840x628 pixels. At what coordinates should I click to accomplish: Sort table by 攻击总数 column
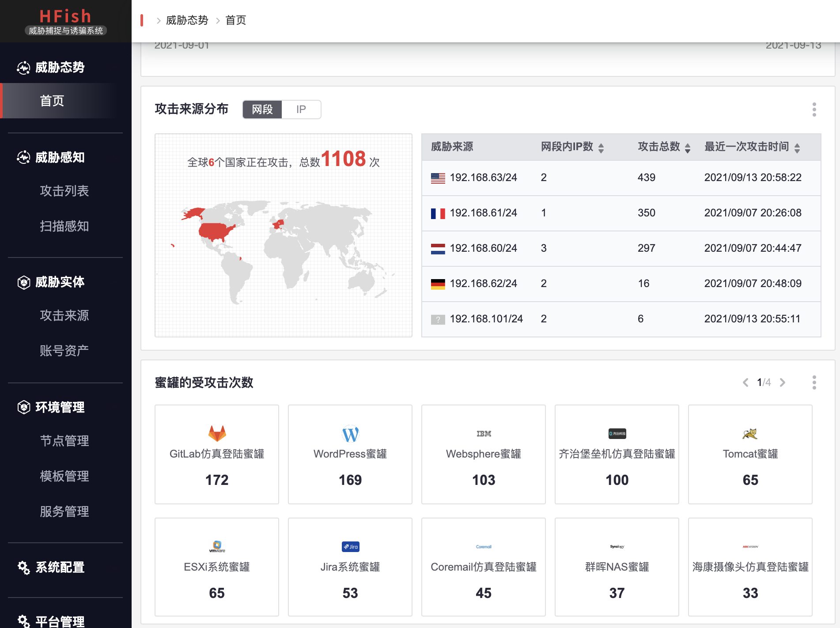[x=688, y=148]
